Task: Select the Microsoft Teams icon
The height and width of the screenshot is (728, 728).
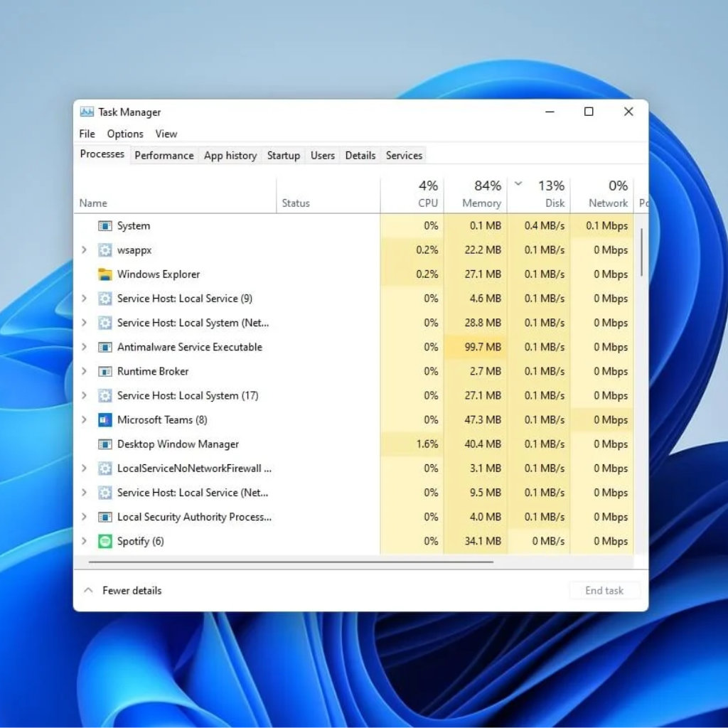Action: click(105, 419)
